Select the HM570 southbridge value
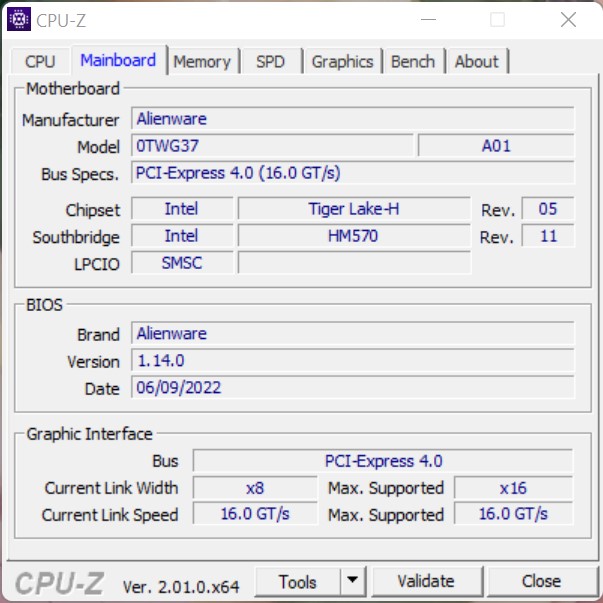This screenshot has height=603, width=603. point(354,236)
